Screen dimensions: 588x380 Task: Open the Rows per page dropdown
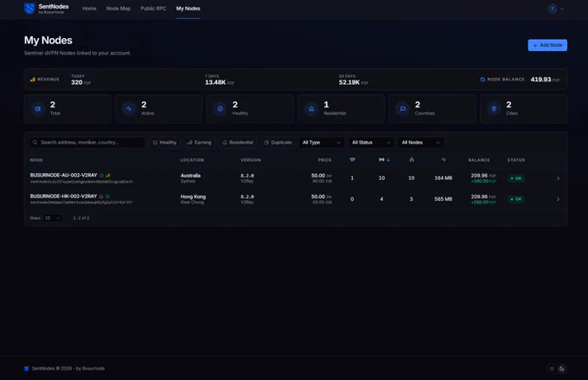53,218
